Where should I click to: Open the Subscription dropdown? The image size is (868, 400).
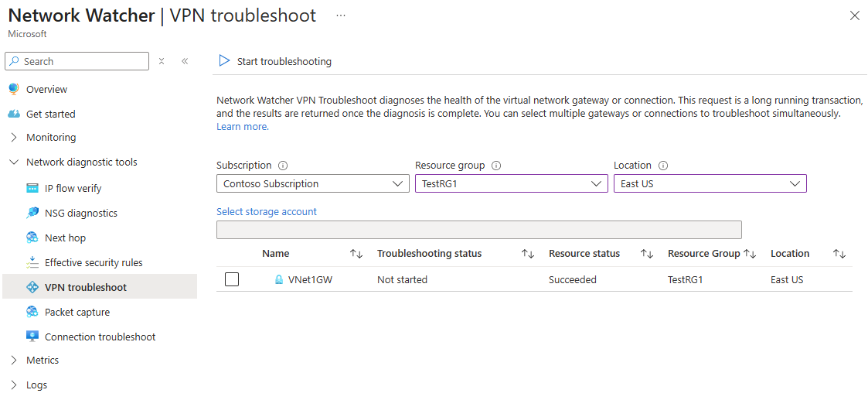point(312,183)
